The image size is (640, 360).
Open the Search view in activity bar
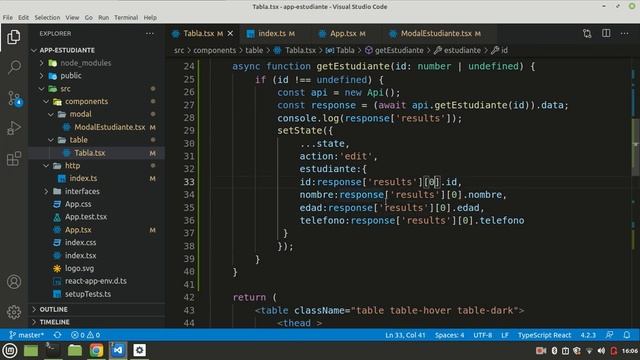[x=14, y=67]
